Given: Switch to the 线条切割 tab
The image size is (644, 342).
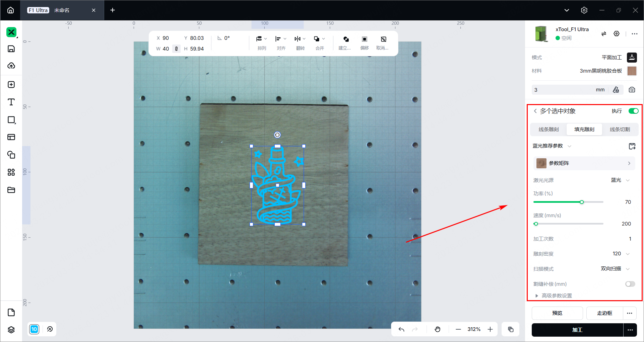Looking at the screenshot, I should pyautogui.click(x=620, y=130).
